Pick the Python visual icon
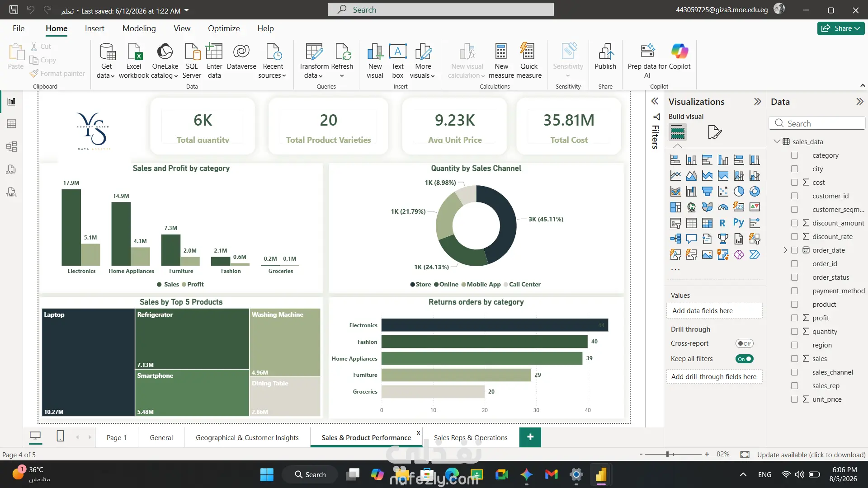Viewport: 868px width, 488px height. [738, 223]
